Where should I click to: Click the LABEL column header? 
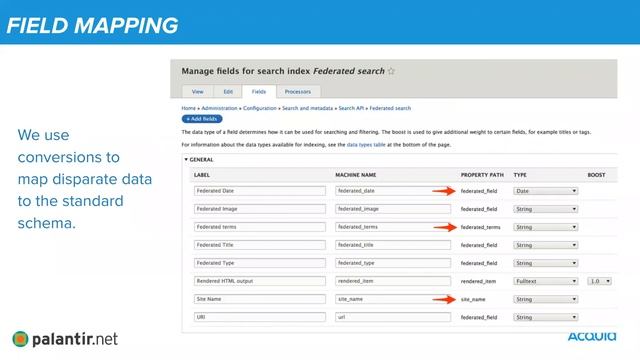pos(202,175)
